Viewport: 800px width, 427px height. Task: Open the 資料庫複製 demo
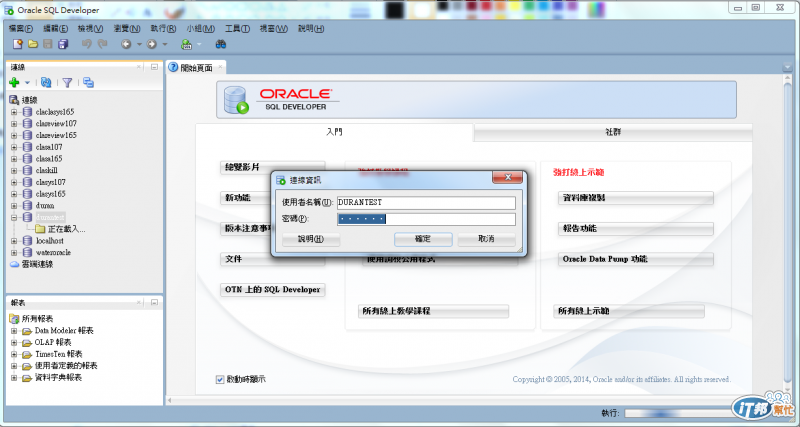tap(635, 198)
